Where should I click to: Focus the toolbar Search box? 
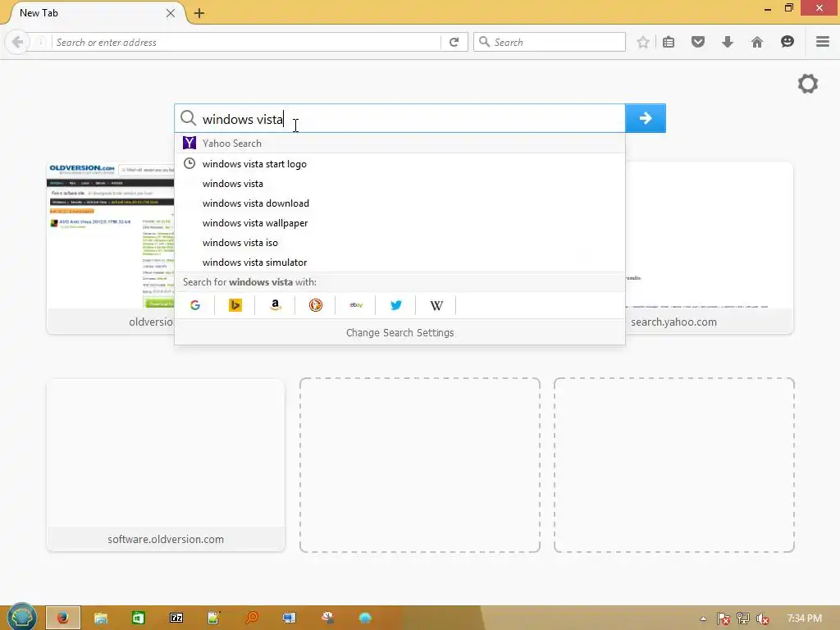point(549,42)
